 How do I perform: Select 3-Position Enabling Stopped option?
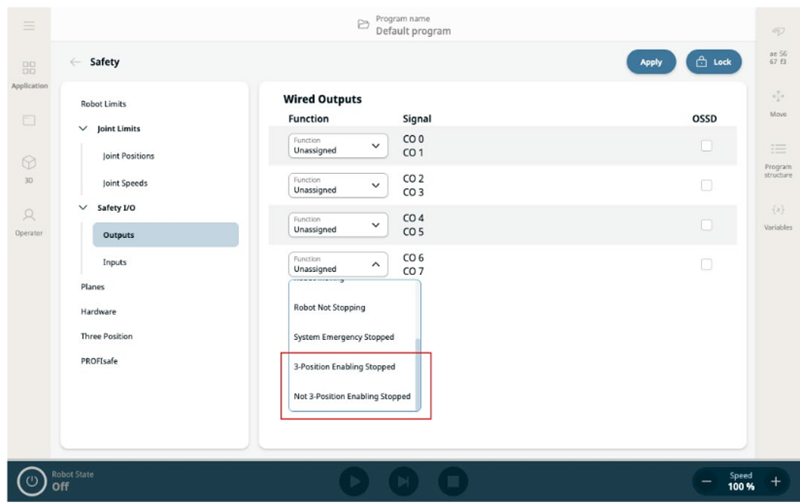pos(344,367)
